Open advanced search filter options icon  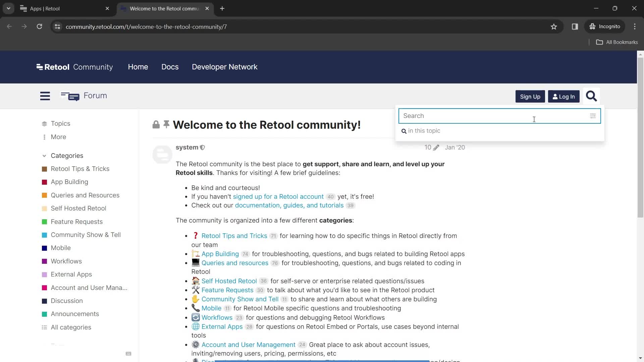coord(593,116)
